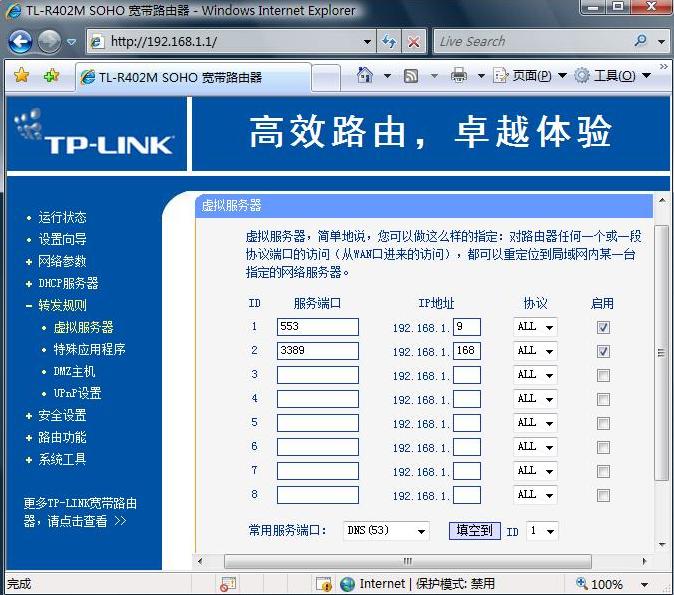Image resolution: width=674 pixels, height=595 pixels.
Task: Open the 工具(O) tools menu
Action: click(x=612, y=76)
